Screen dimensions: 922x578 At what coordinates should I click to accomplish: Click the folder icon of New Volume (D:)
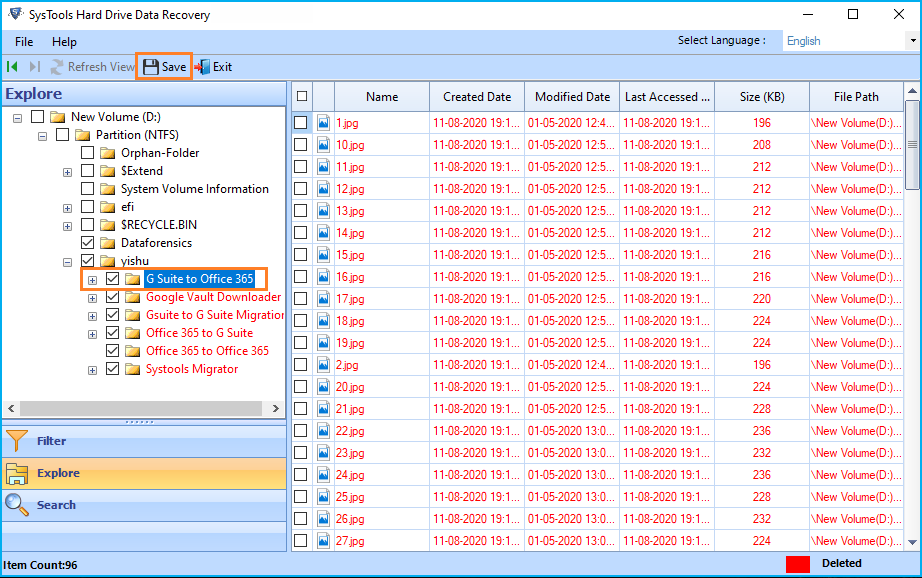click(57, 117)
